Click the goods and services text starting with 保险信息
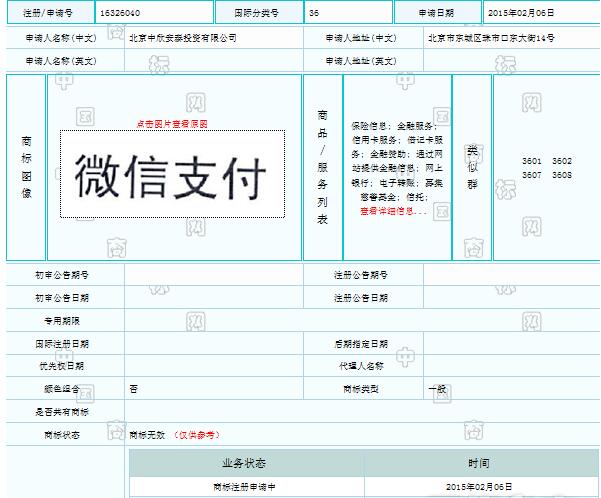This screenshot has height=498, width=601. coord(397,161)
